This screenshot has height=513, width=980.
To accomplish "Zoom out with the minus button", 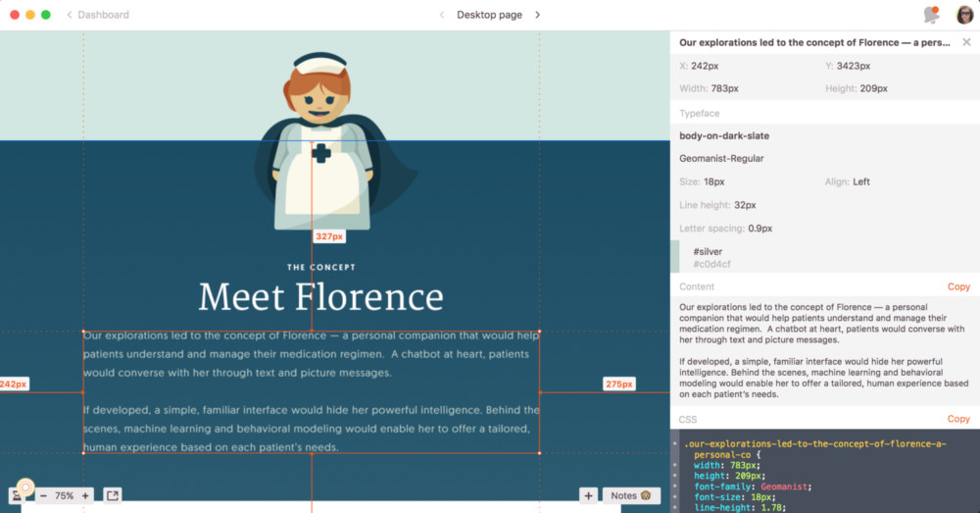I will click(43, 495).
